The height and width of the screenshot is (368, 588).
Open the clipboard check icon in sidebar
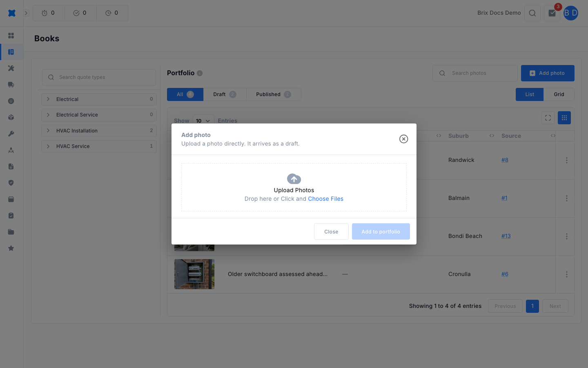coord(11,215)
